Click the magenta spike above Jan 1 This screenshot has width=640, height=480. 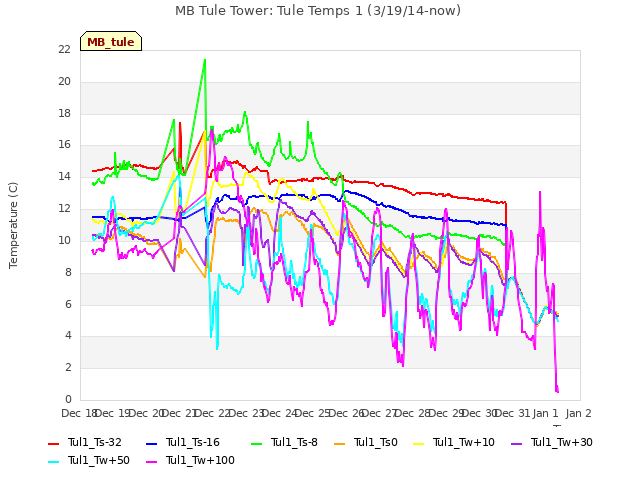point(540,193)
